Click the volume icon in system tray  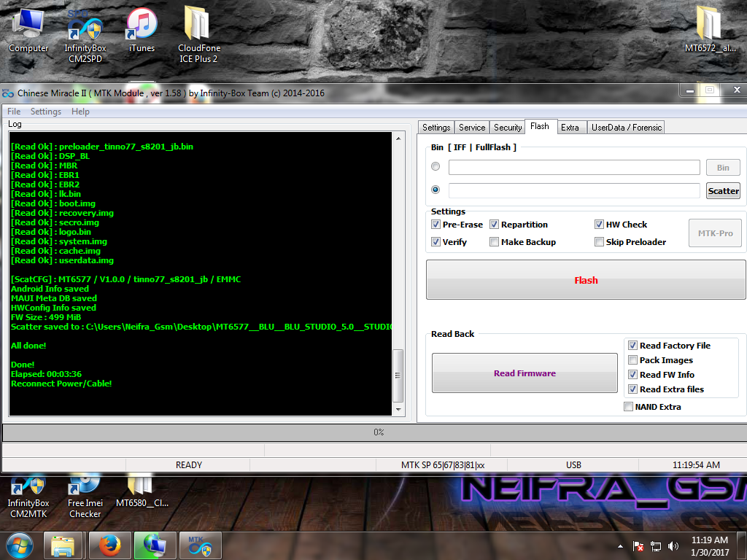tap(673, 545)
